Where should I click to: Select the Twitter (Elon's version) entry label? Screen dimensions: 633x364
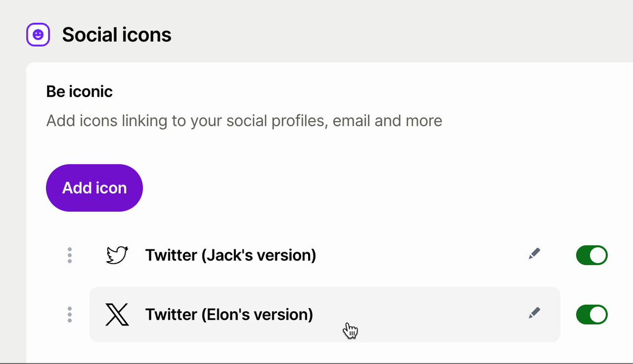(229, 314)
